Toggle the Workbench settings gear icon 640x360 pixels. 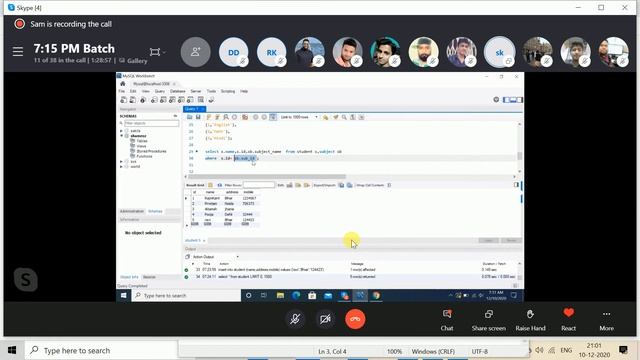tap(496, 100)
